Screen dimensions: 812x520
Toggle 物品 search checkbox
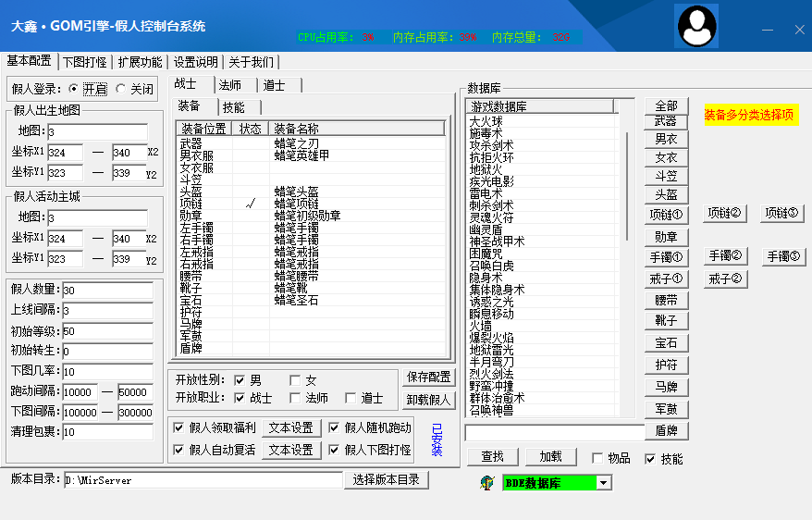597,458
